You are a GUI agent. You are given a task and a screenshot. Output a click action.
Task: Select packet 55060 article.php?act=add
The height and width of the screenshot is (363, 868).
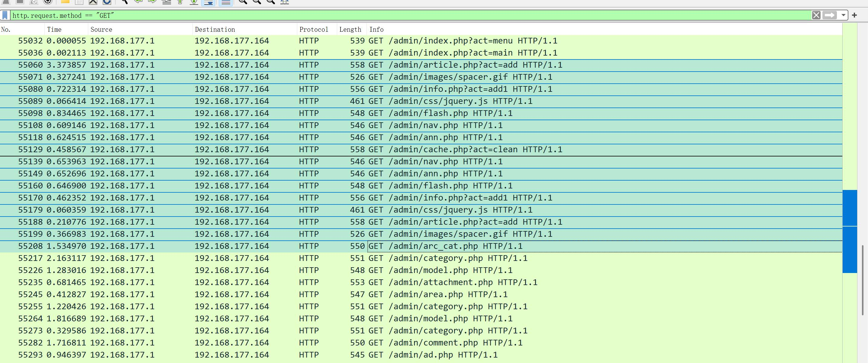click(421, 65)
